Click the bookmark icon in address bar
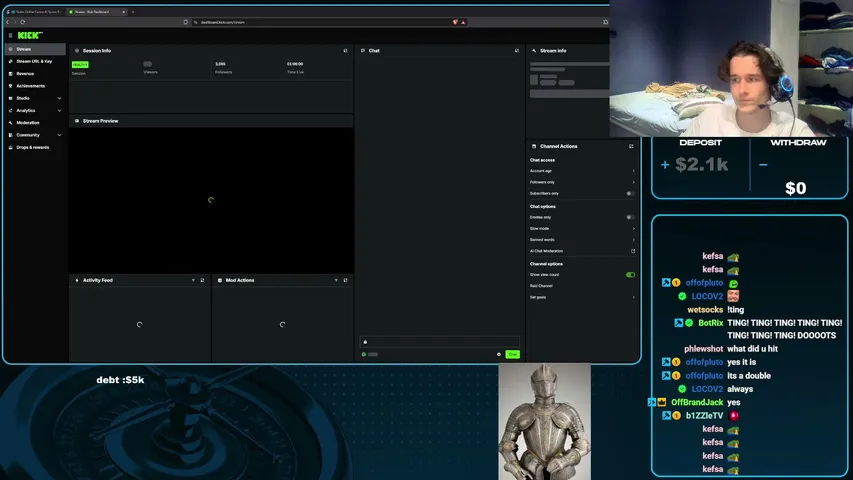 (186, 22)
